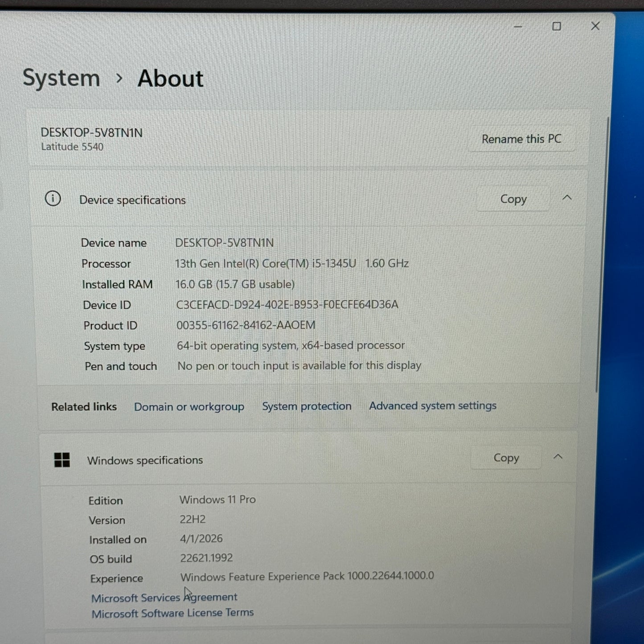
Task: Open the Microsoft Services Agreement
Action: coord(164,597)
